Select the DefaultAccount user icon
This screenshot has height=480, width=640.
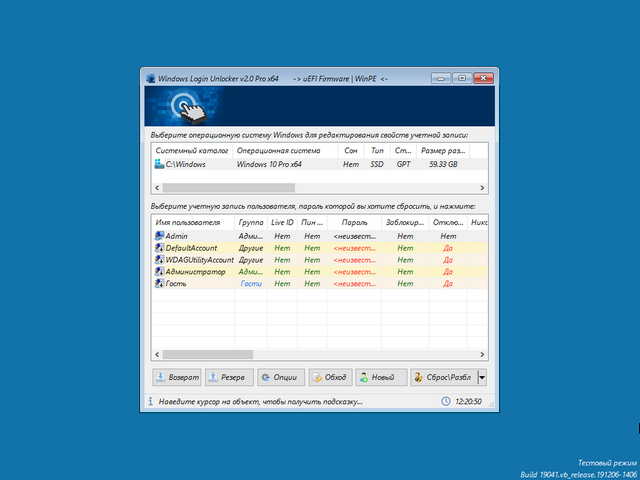tap(159, 247)
